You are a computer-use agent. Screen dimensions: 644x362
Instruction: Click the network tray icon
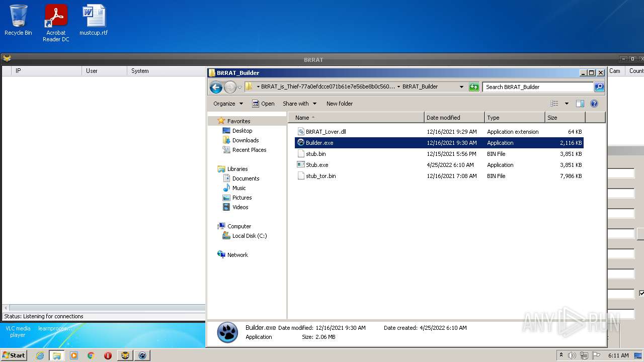[x=584, y=355]
